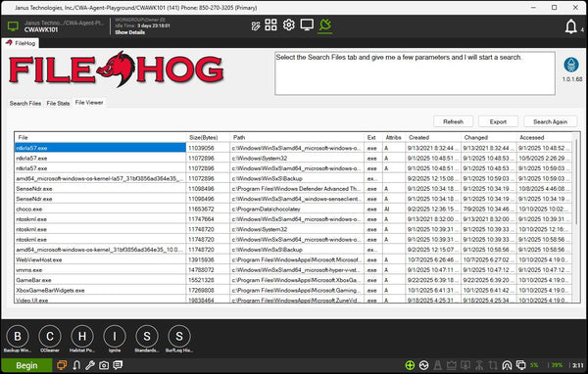Click the dual monitors icon near 5%
Viewport: 588px width, 374px height.
[x=521, y=365]
